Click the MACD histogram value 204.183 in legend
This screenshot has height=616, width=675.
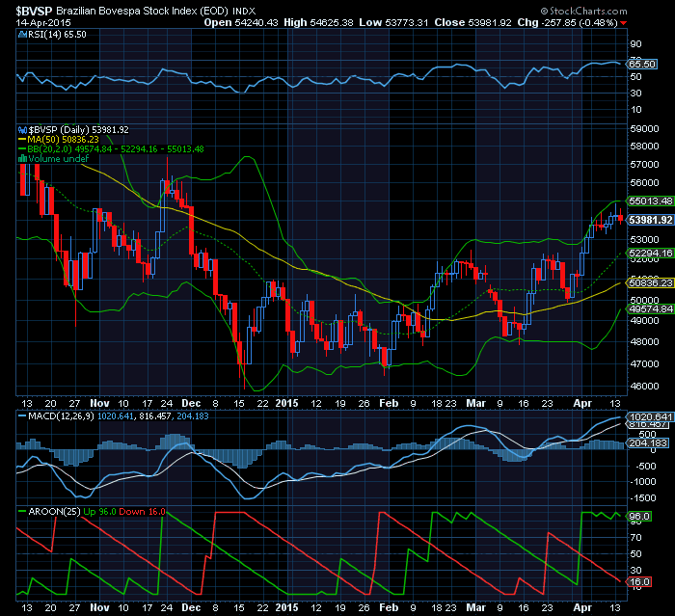click(193, 416)
